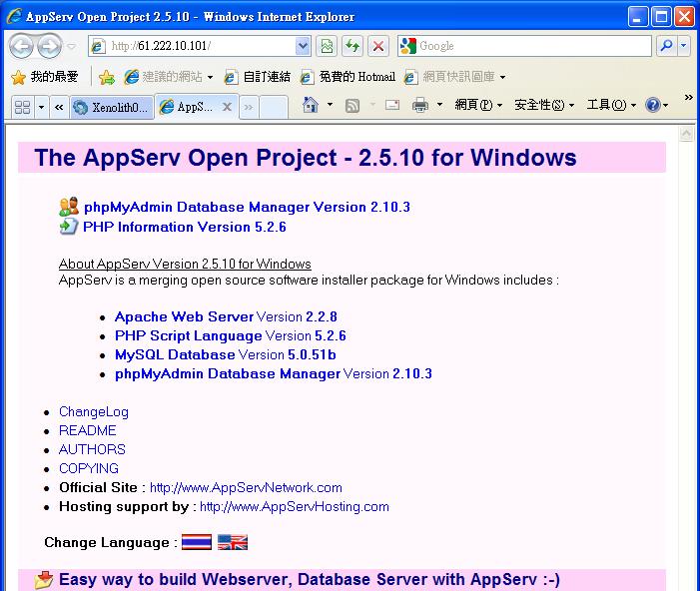Open the Help question mark icon

653,106
